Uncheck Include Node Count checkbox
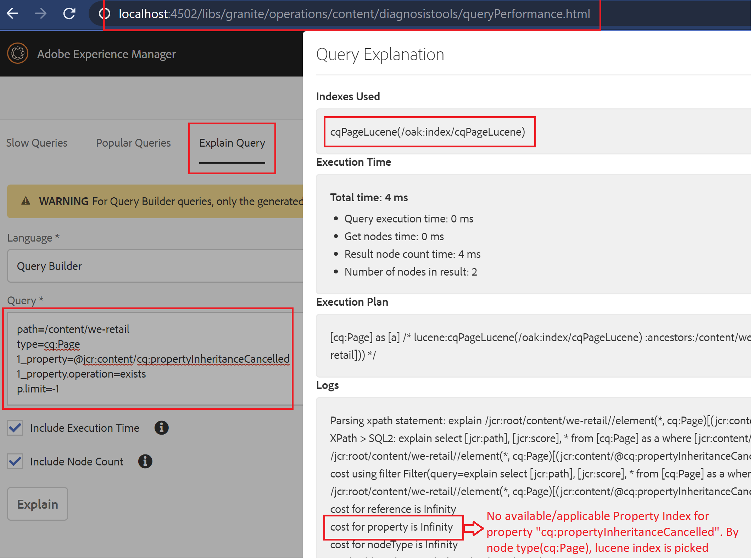This screenshot has height=560, width=753. (15, 462)
